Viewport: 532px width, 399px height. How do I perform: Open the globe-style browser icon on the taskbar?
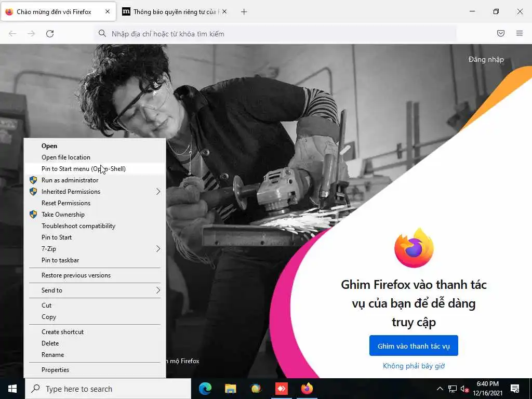pyautogui.click(x=256, y=389)
